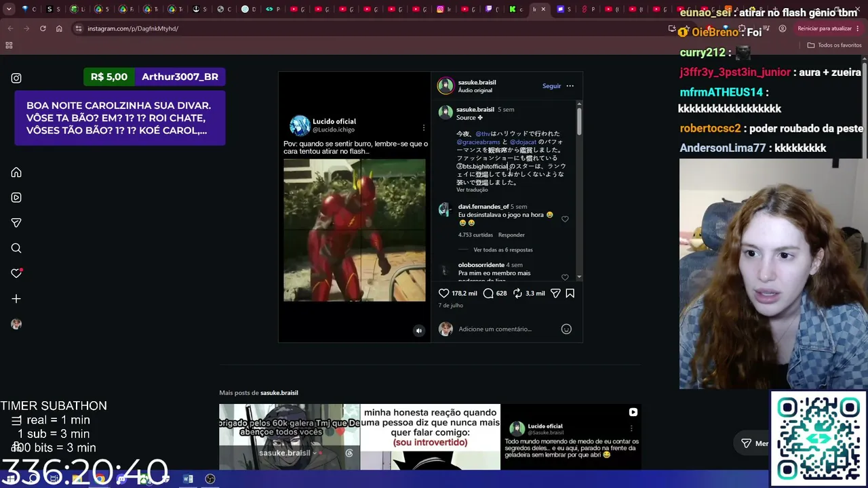Repost the reel with the repost icon
This screenshot has width=868, height=488.
[517, 293]
